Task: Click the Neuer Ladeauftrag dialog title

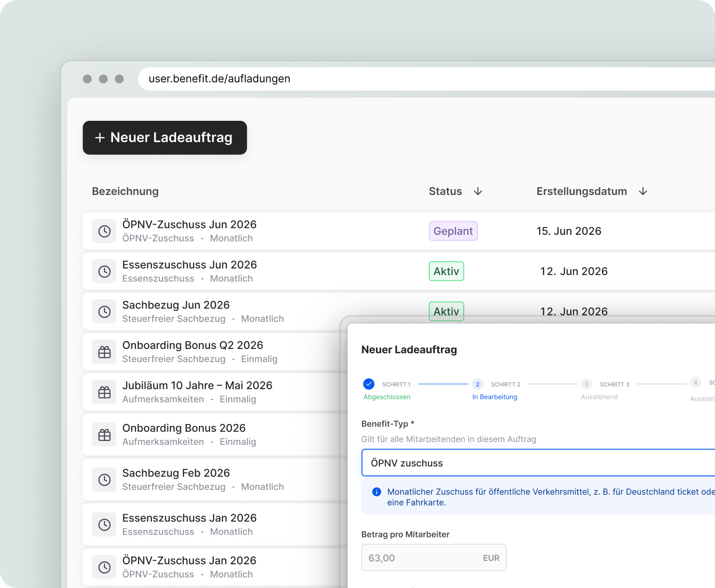Action: [409, 350]
